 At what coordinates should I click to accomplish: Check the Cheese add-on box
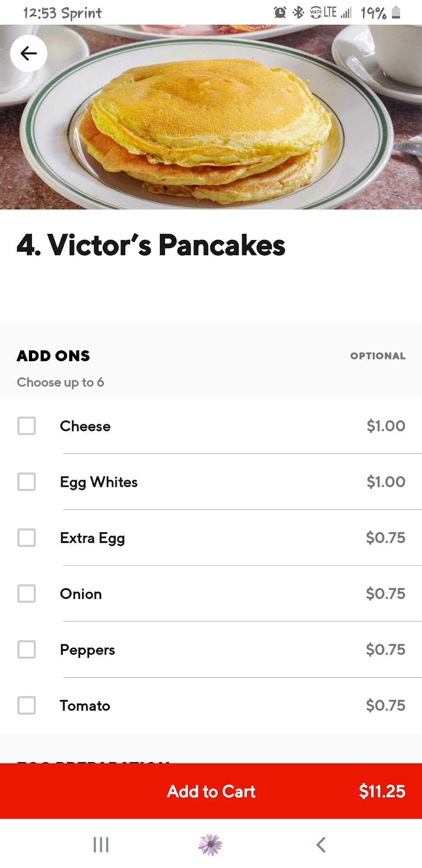point(27,426)
